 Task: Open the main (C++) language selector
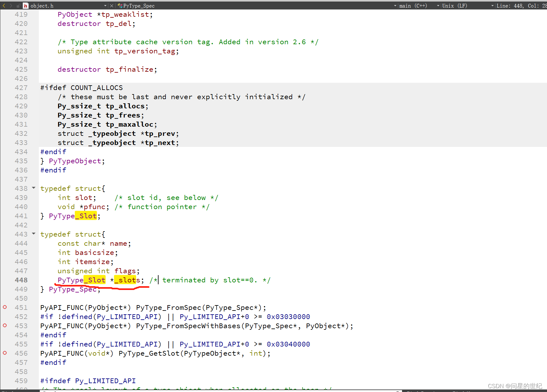[x=414, y=5]
